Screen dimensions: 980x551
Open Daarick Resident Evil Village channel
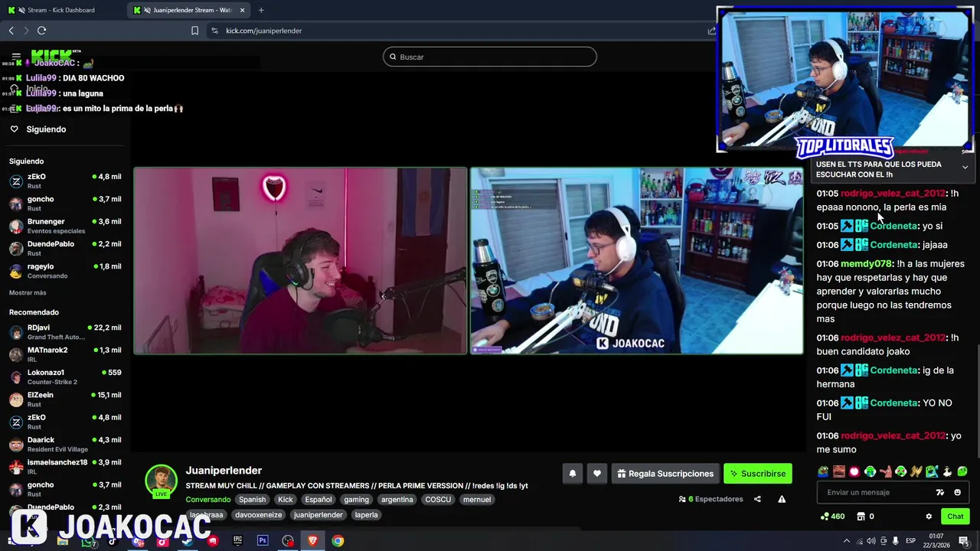(65, 445)
